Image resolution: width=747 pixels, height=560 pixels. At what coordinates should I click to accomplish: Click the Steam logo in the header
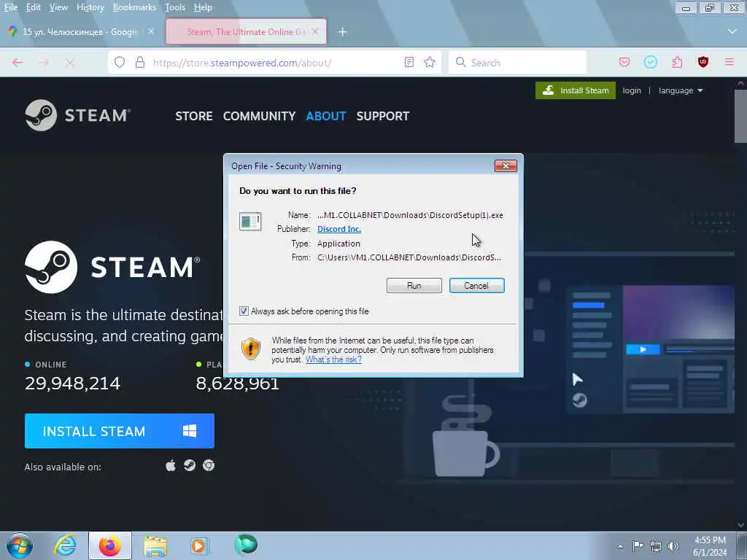(x=77, y=115)
